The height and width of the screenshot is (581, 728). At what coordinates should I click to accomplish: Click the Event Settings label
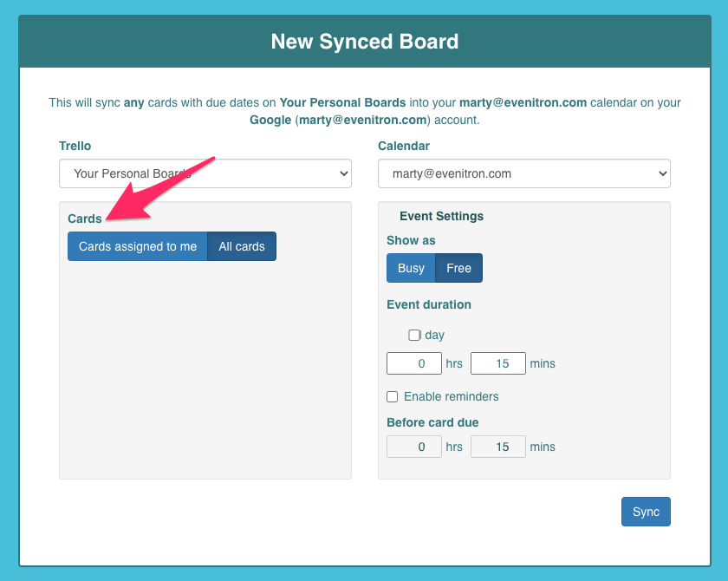click(x=441, y=216)
